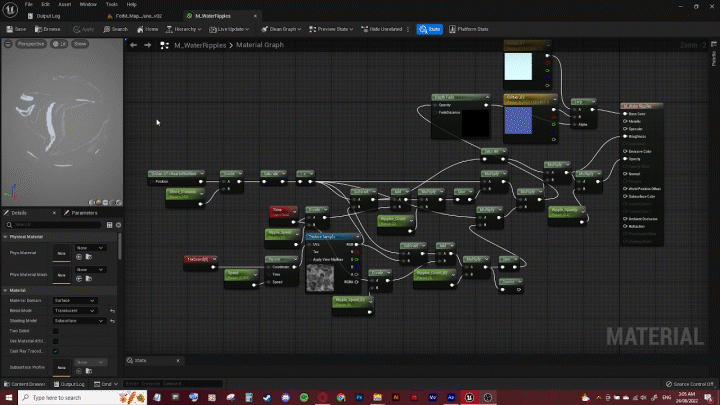Click M_WaterRipples breadcrumb link
The image size is (720, 405).
[x=200, y=45]
